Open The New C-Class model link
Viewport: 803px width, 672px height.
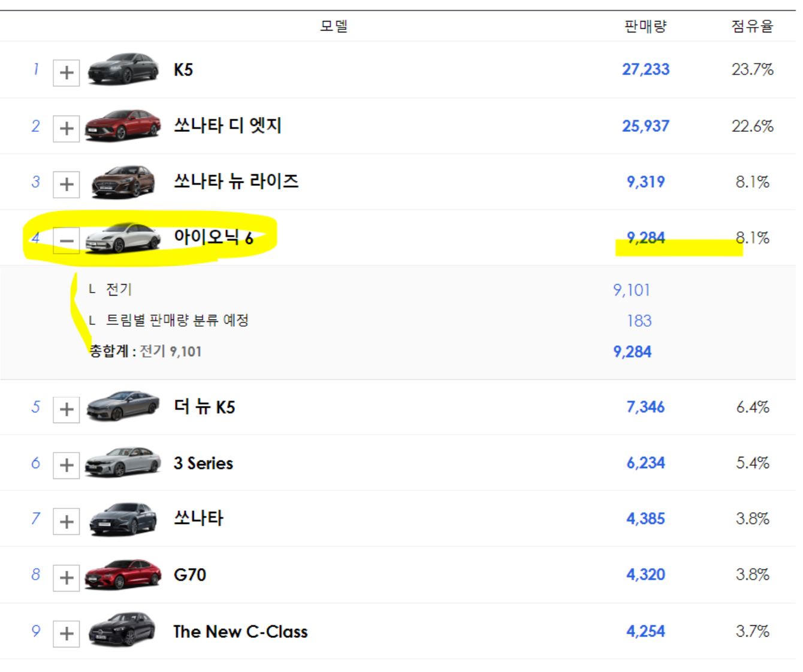click(241, 632)
